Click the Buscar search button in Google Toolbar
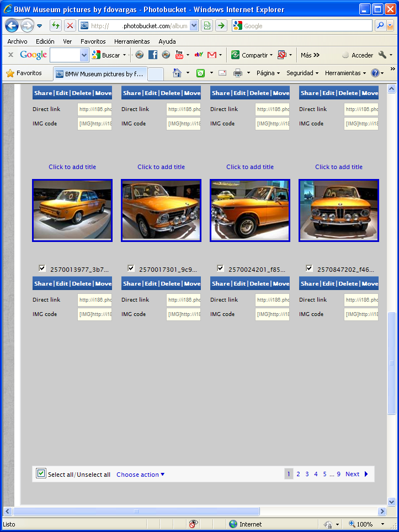Image resolution: width=399 pixels, height=532 pixels. coord(106,55)
